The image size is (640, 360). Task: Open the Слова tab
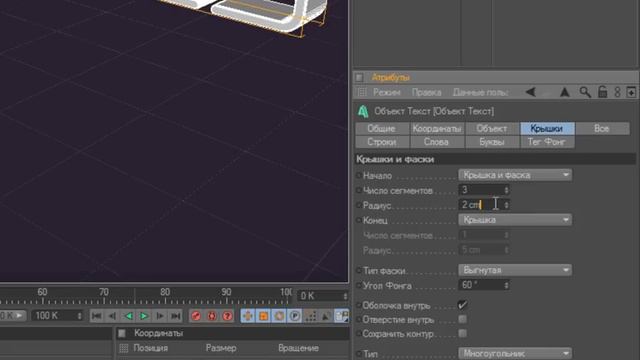[x=437, y=142]
